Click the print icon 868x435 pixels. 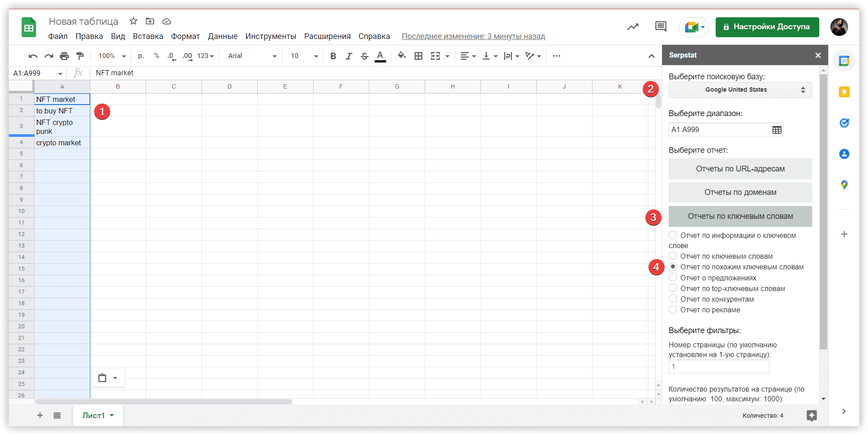tap(64, 56)
